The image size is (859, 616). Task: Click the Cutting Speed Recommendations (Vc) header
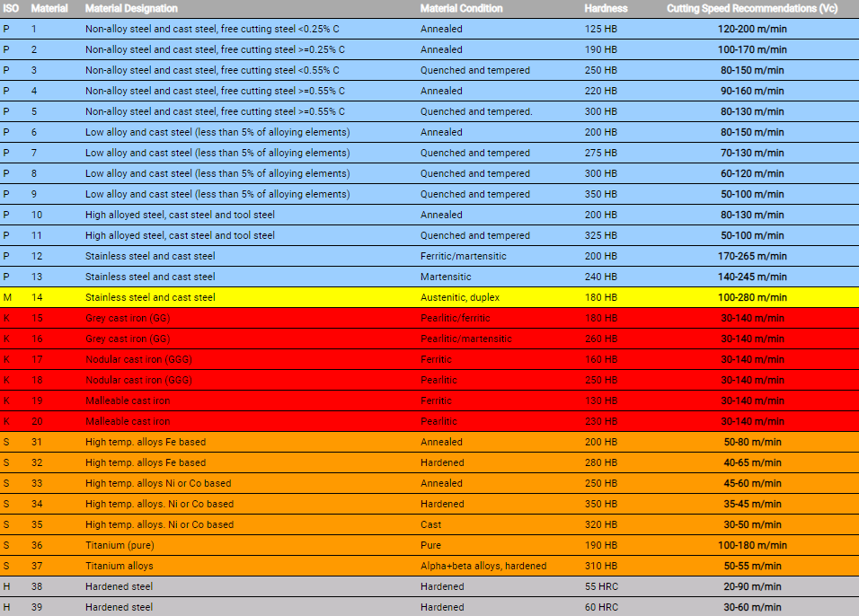(752, 8)
